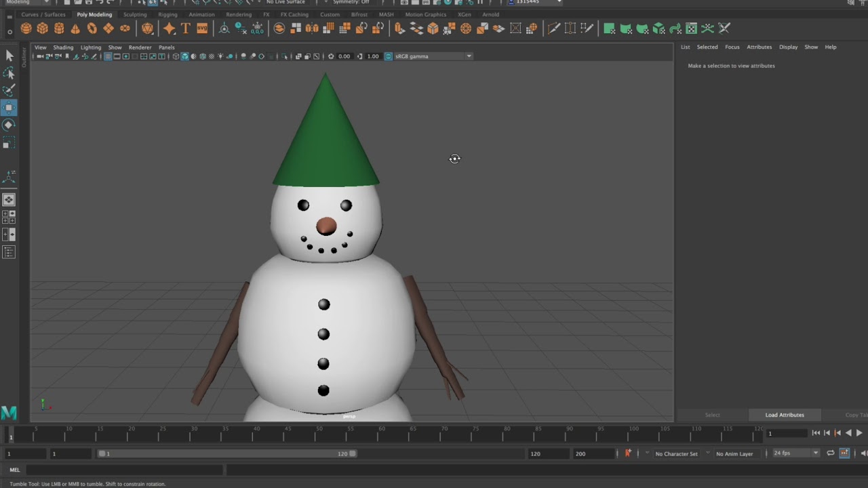
Task: Open the sRGB gamma view transform dropdown
Action: point(433,56)
